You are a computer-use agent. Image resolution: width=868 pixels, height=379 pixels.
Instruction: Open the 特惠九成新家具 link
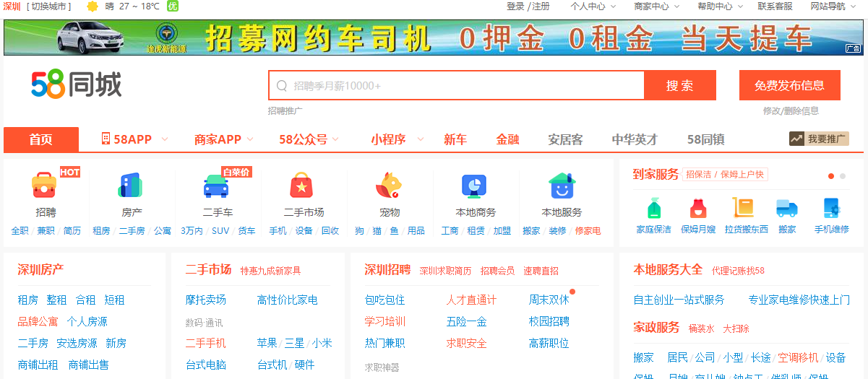tap(270, 271)
